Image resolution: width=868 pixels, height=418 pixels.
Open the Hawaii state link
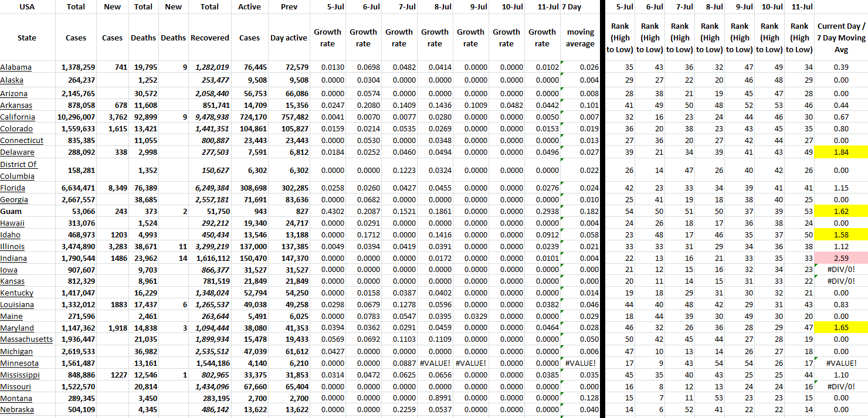[12, 223]
